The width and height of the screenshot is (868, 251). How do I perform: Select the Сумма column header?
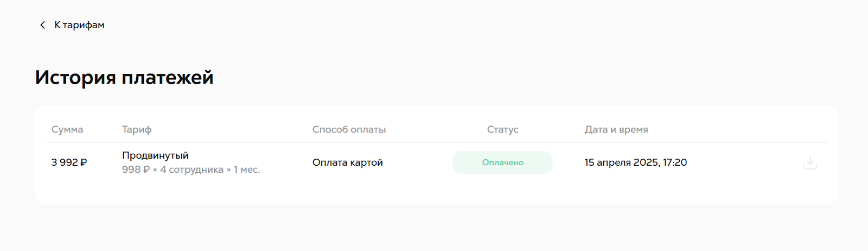67,129
